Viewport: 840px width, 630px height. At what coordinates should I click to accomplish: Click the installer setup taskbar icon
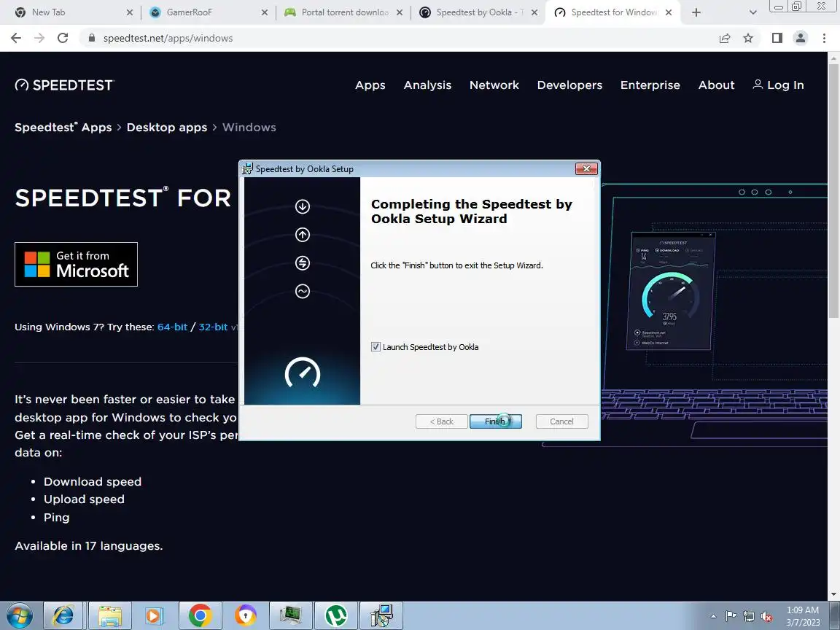(381, 616)
